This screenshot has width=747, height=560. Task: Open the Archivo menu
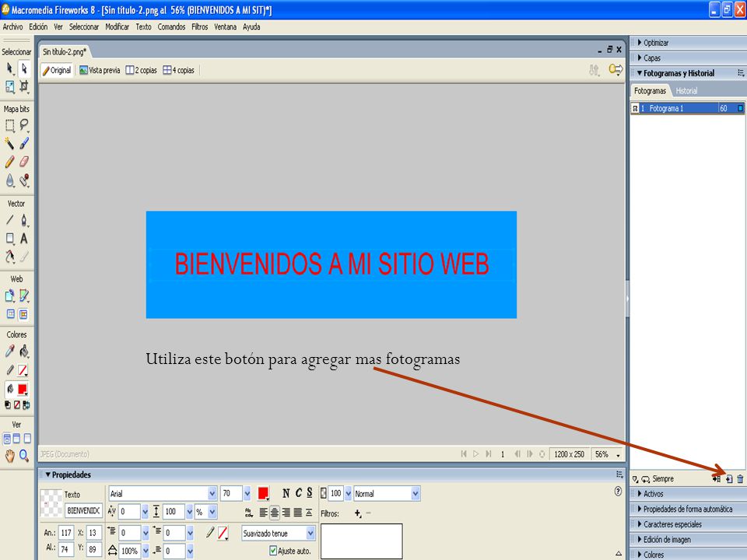click(13, 26)
